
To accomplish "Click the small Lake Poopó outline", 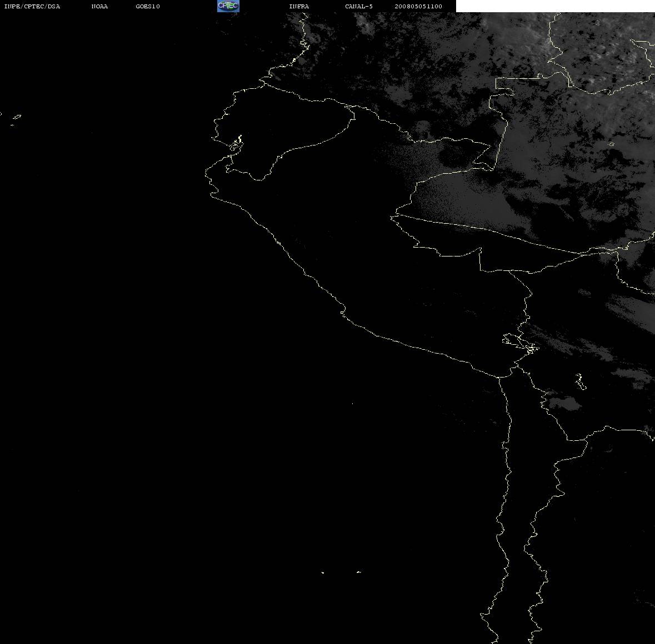I will 580,381.
